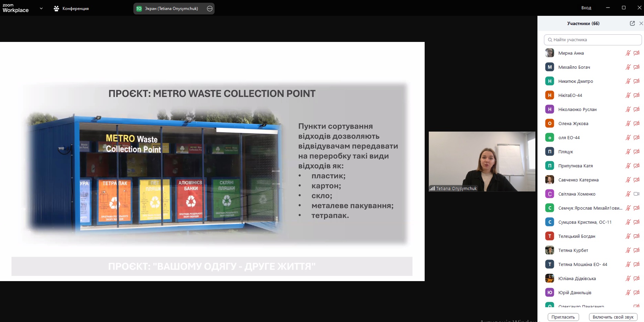Click camera-off icon for Юрій Данильців
Viewport: 644px width, 322px height.
click(x=636, y=292)
